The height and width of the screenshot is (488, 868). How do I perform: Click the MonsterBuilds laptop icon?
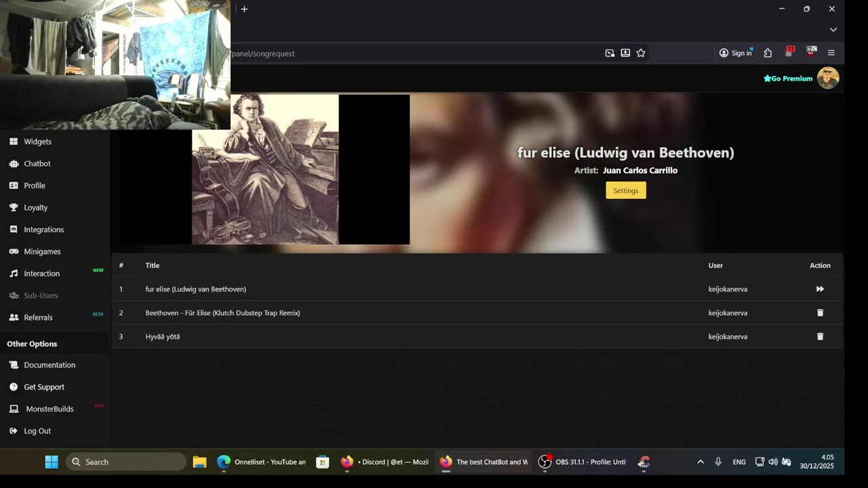tap(14, 409)
